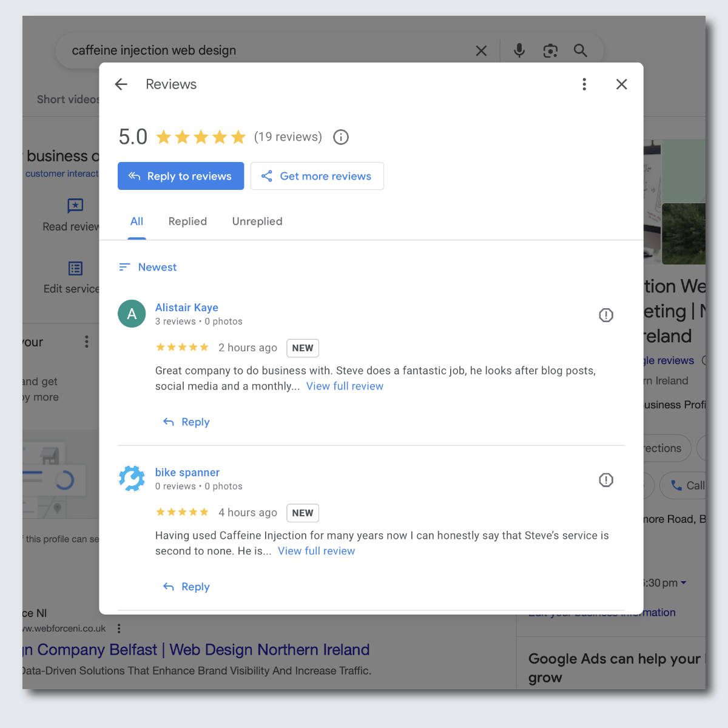The width and height of the screenshot is (728, 728).
Task: Open the Newest sort option
Action: pyautogui.click(x=148, y=267)
